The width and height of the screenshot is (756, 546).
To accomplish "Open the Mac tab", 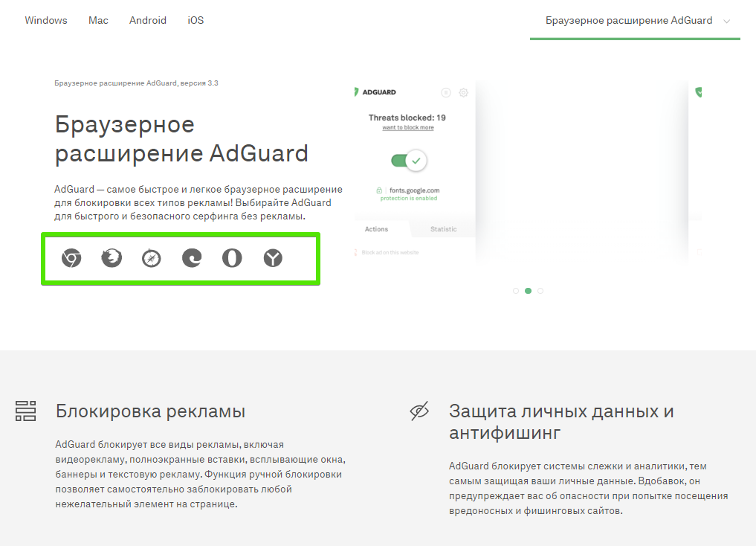I will pyautogui.click(x=98, y=20).
